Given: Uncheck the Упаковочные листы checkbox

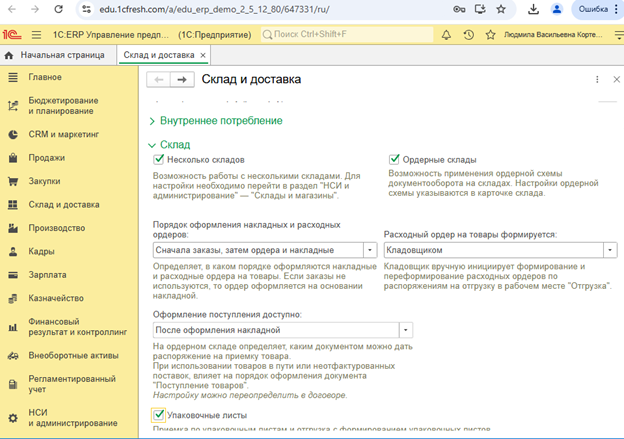Looking at the screenshot, I should (x=158, y=415).
